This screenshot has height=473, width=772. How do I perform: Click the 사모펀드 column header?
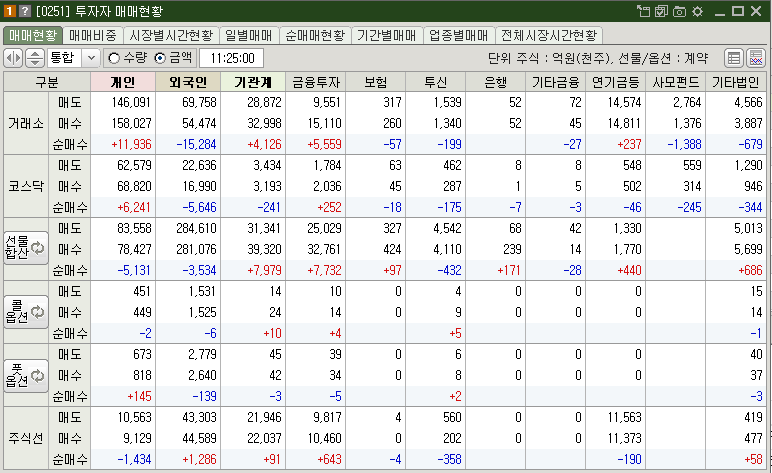(x=676, y=82)
